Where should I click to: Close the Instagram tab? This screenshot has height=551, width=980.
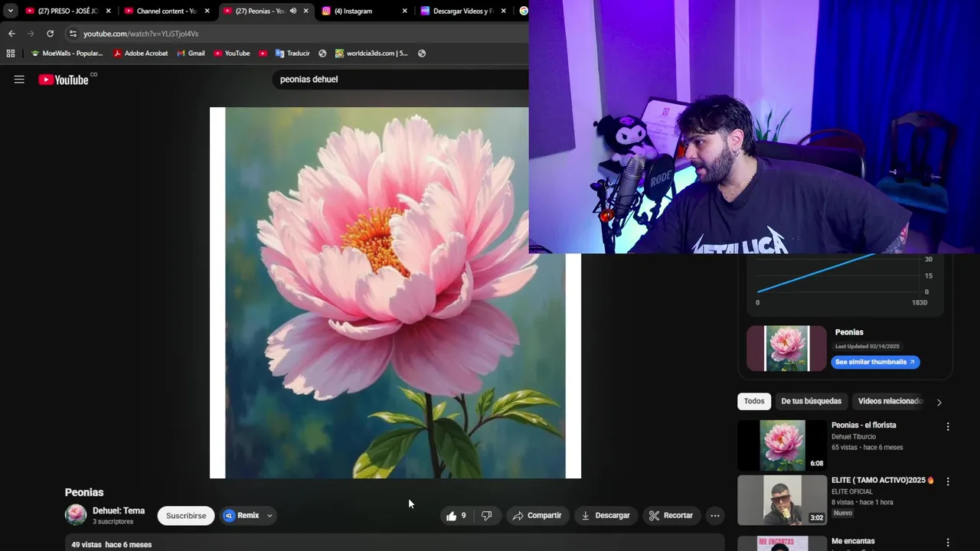pos(405,11)
